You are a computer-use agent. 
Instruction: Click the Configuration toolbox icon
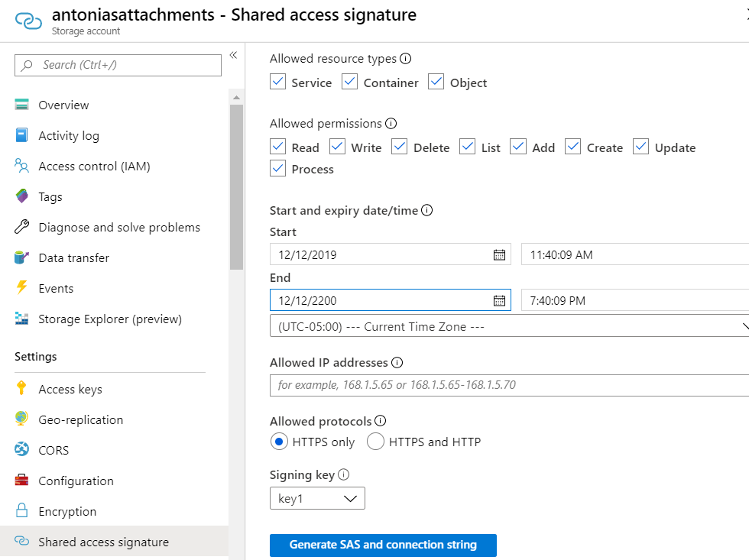tap(21, 480)
